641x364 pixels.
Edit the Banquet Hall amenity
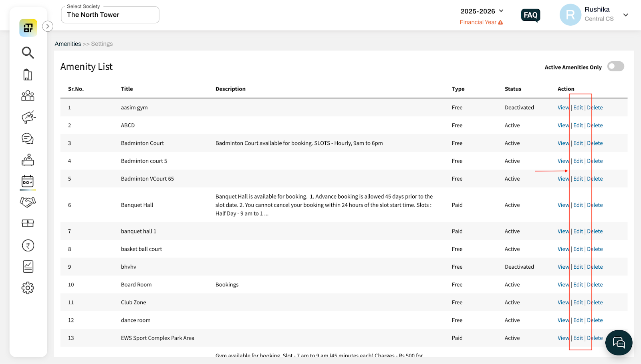578,205
